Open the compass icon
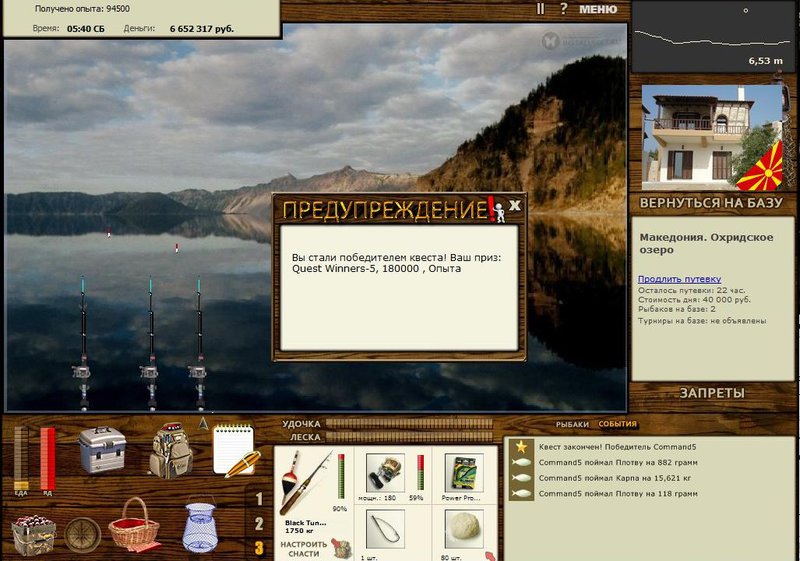This screenshot has height=561, width=800. tap(83, 535)
